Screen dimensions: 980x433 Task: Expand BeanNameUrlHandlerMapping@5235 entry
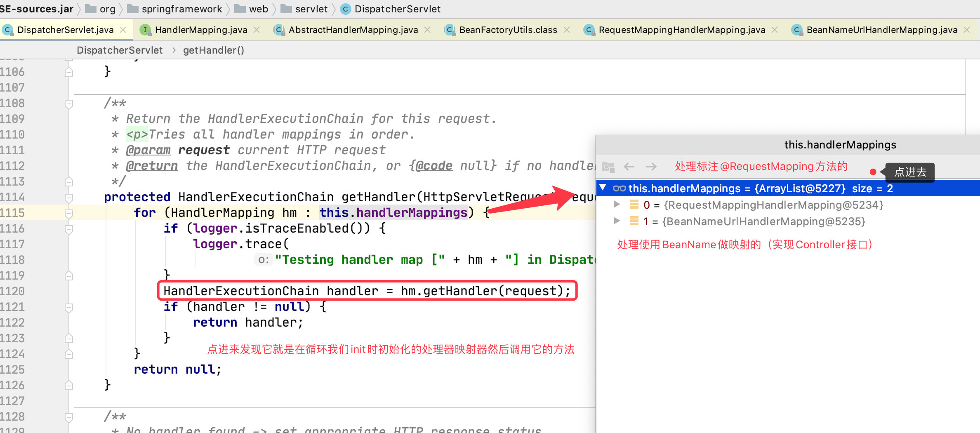617,221
